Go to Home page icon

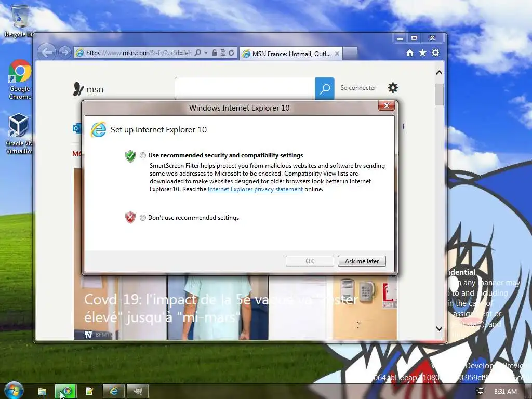[410, 52]
